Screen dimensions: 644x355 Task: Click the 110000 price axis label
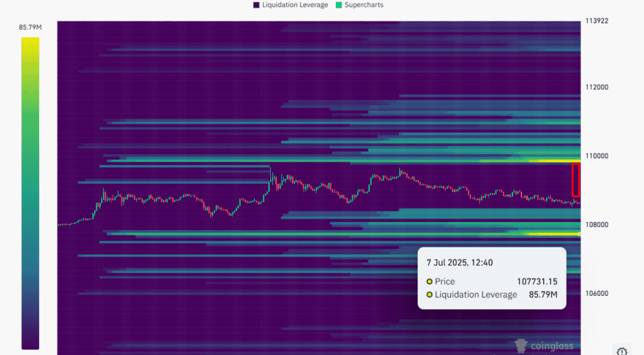(x=597, y=156)
